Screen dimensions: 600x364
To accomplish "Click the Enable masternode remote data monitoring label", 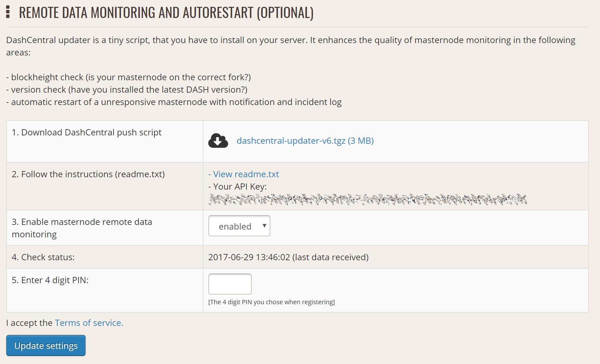I will [x=82, y=228].
